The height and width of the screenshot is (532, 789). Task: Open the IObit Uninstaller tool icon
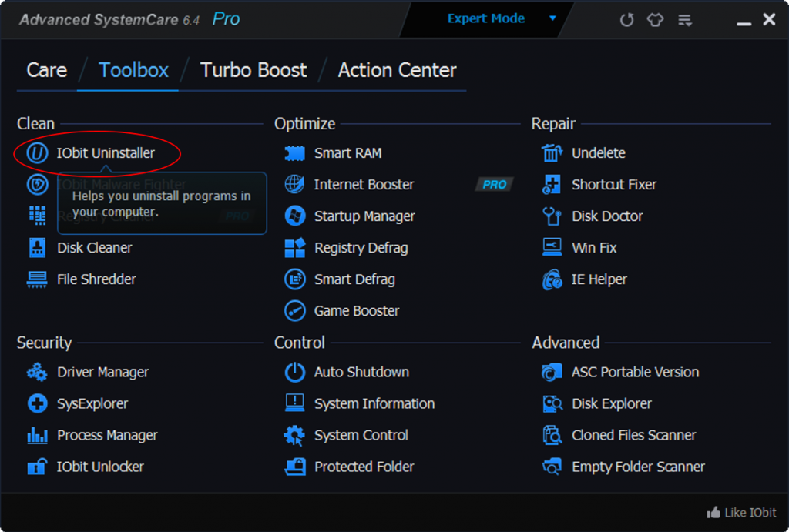click(37, 153)
